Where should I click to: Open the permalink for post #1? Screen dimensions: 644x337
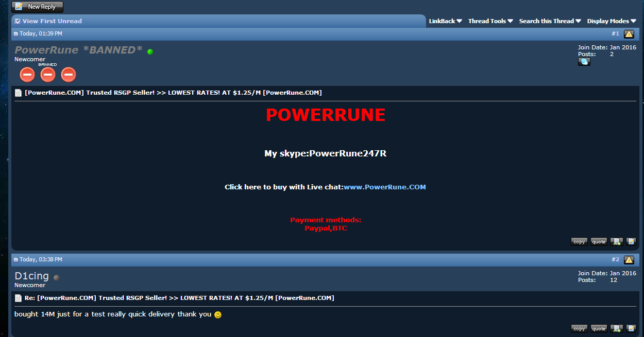(x=615, y=34)
